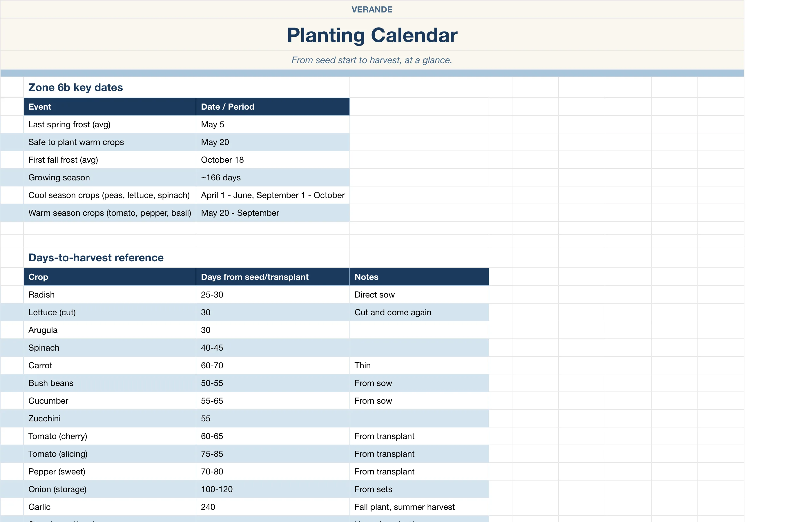Viewport: 812px width, 522px height.
Task: Click the 'Zone 6b key dates' heading
Action: click(x=109, y=88)
